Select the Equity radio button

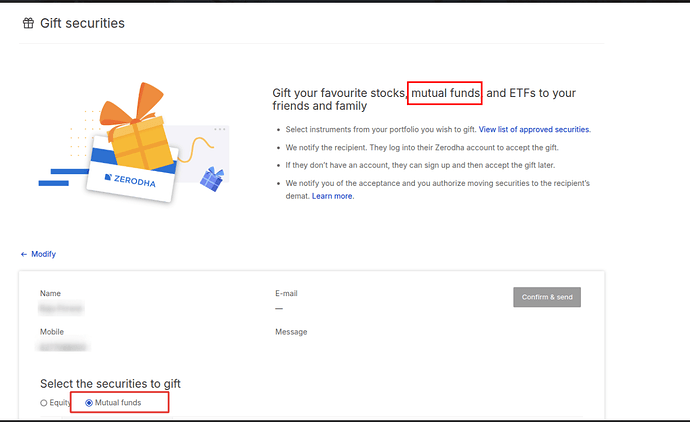coord(44,403)
